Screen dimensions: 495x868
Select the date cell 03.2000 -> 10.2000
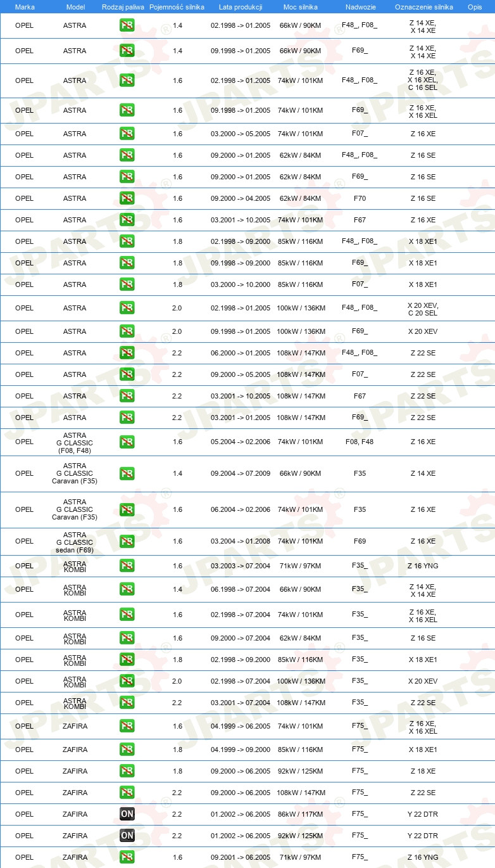(241, 284)
